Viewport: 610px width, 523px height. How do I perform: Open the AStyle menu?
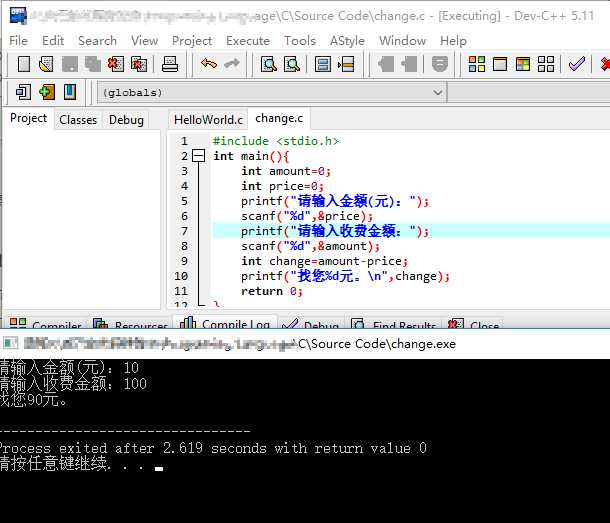[347, 40]
